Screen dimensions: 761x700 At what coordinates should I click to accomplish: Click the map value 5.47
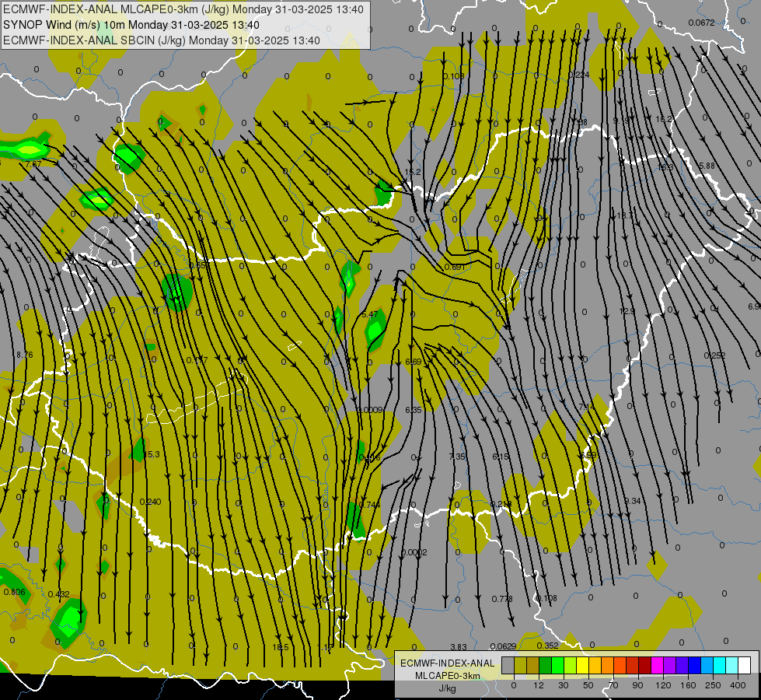(370, 314)
